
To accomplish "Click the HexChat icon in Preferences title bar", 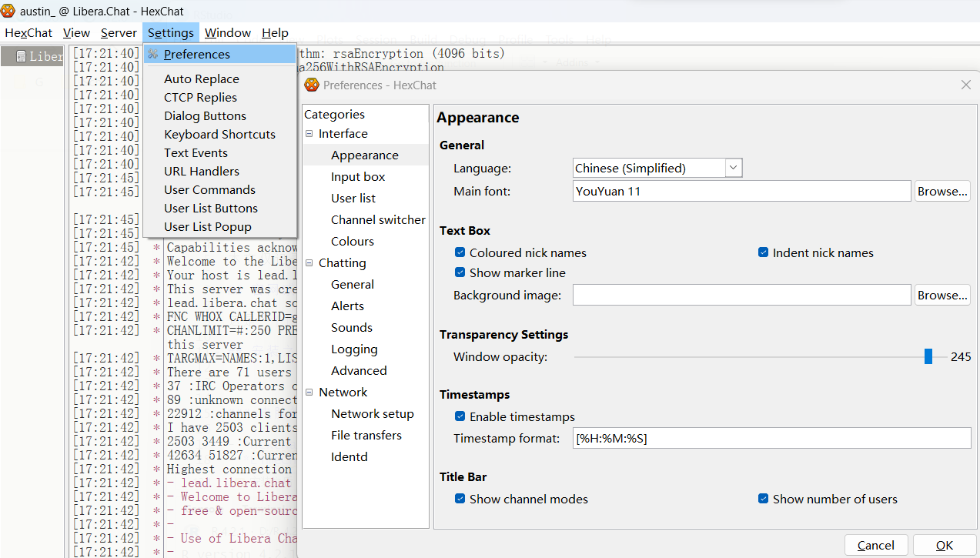I will click(312, 85).
